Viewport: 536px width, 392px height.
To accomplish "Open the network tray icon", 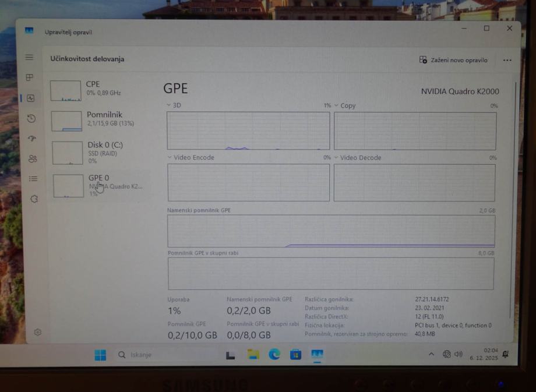I will tap(446, 354).
